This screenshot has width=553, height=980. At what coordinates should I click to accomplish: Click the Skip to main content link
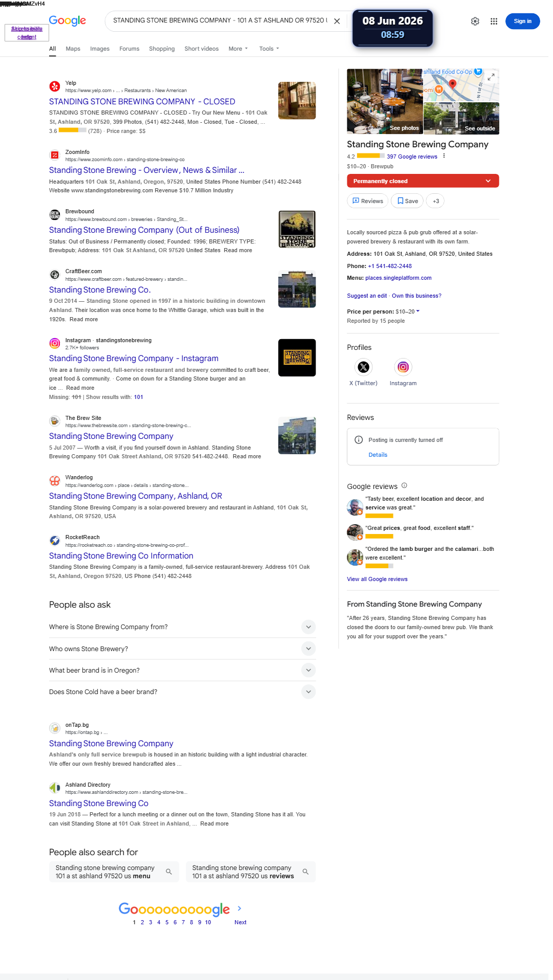(27, 33)
